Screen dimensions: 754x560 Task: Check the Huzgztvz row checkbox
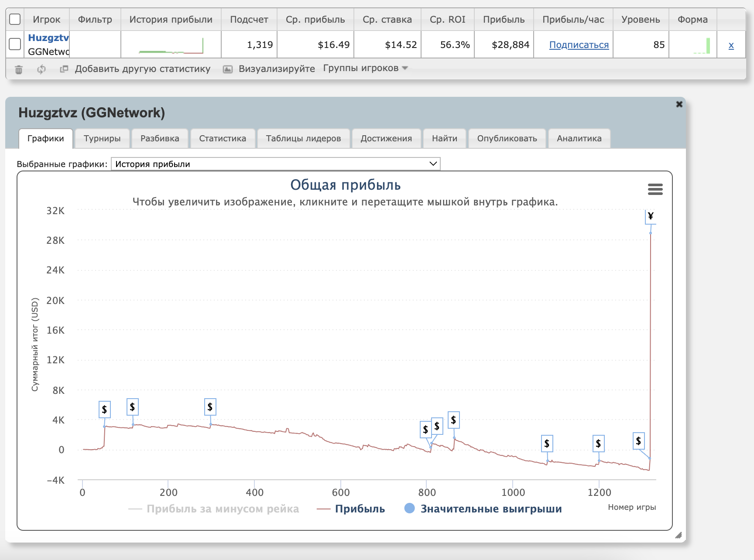coord(15,44)
